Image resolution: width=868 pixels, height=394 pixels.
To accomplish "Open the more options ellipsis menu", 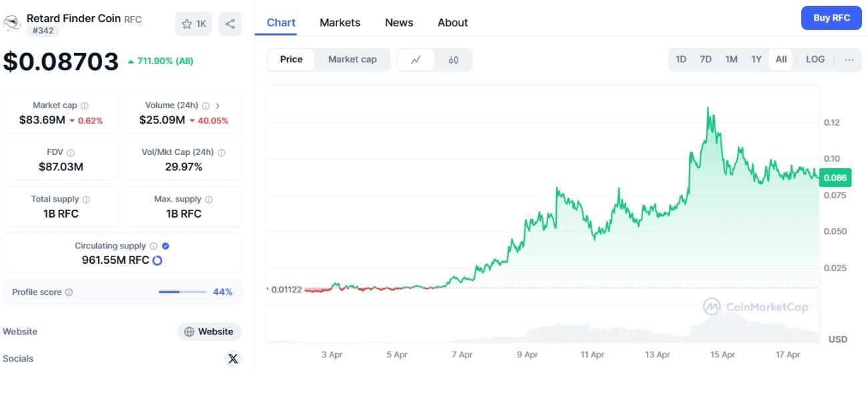I will (x=849, y=59).
